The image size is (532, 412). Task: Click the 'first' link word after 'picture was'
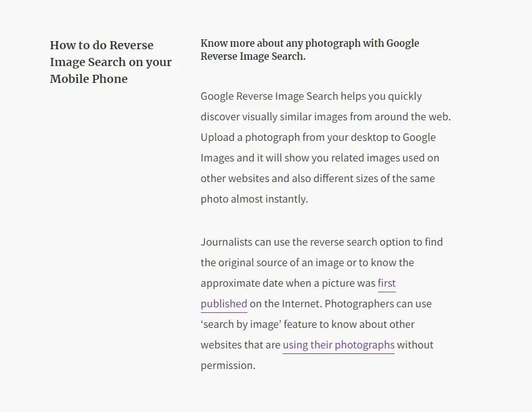pos(387,283)
